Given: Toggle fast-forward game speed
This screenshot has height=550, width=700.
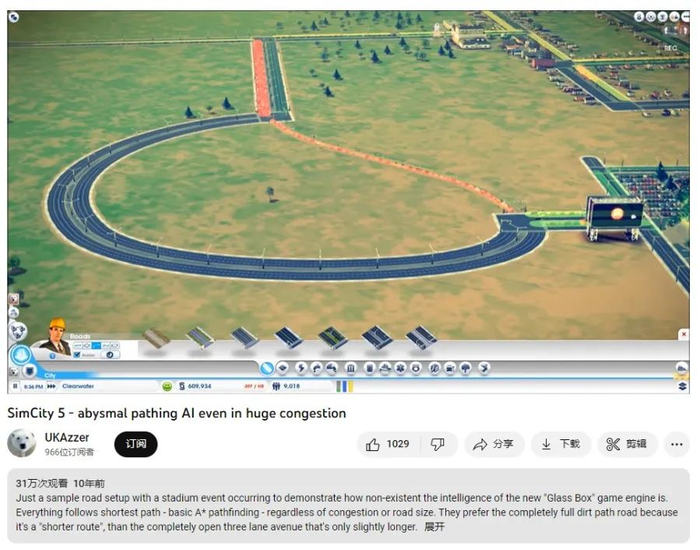Looking at the screenshot, I should 51,386.
